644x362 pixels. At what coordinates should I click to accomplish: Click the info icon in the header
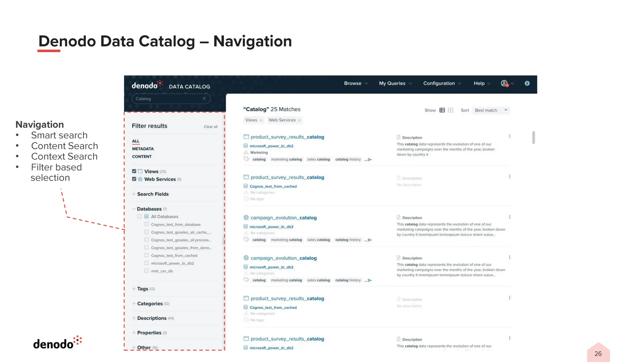tap(527, 83)
